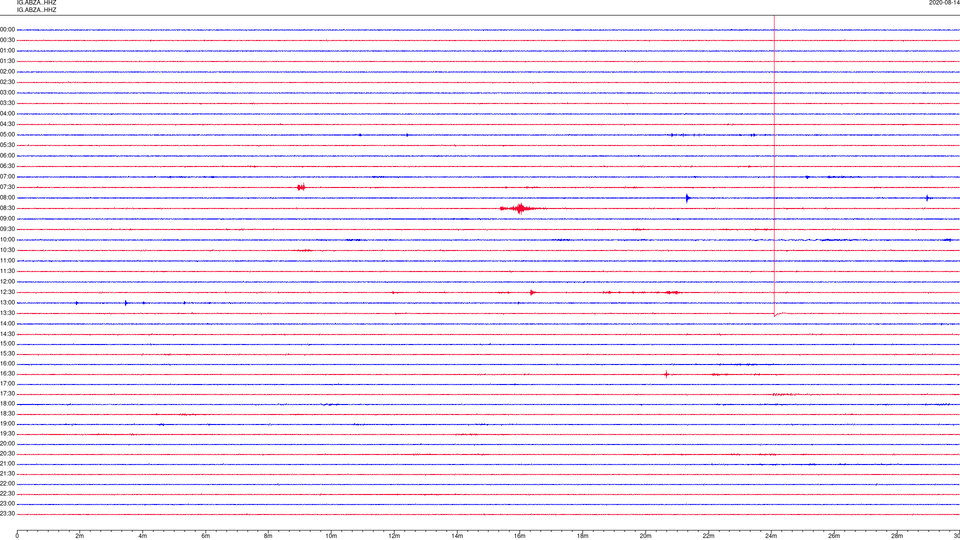Click the 12m axis tick label
Viewport: 960px width, 540px height.
(394, 536)
